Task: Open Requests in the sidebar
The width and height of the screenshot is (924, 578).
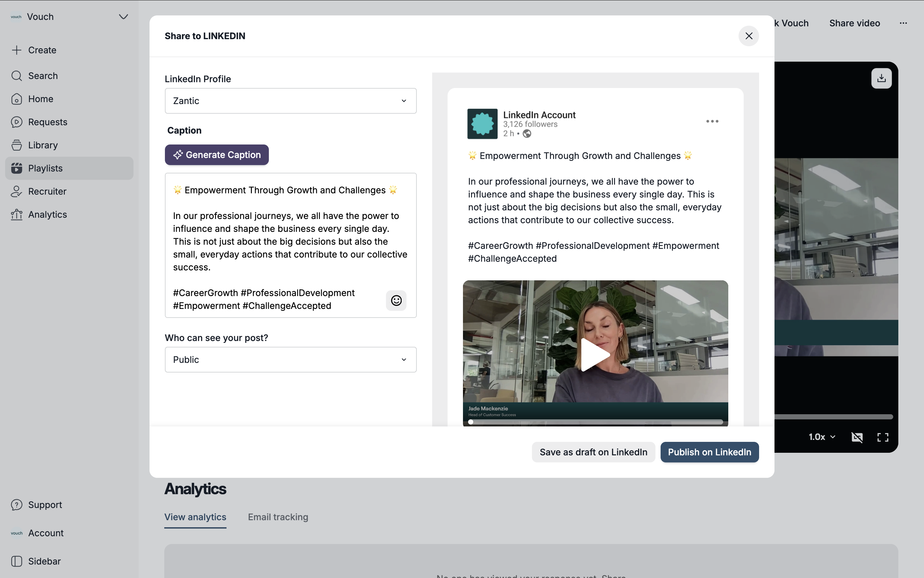Action: (69, 122)
